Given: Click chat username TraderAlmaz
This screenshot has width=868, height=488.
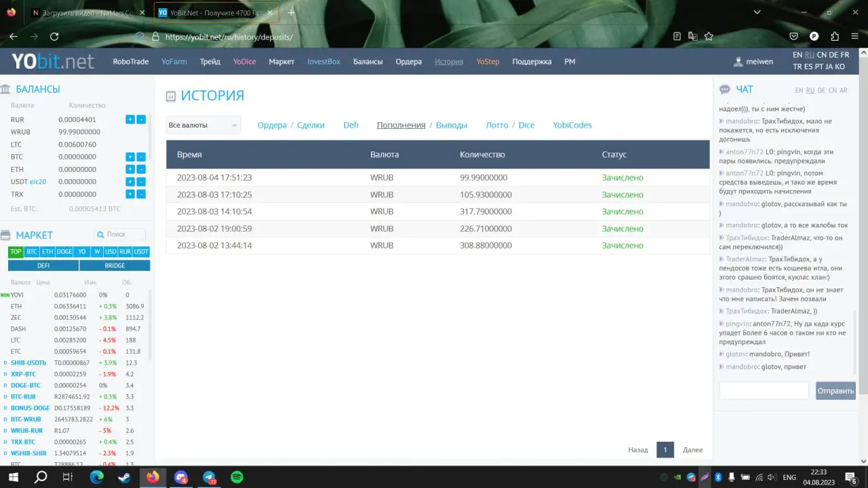Looking at the screenshot, I should [745, 259].
